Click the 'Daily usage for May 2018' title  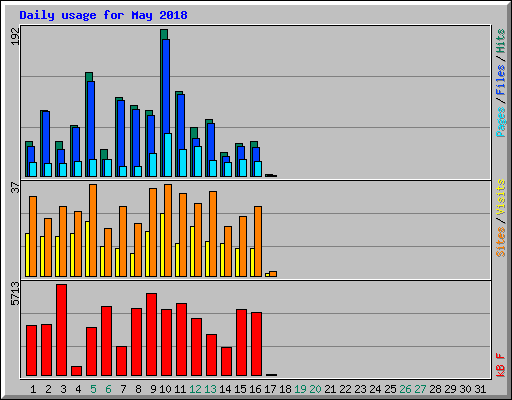(103, 15)
